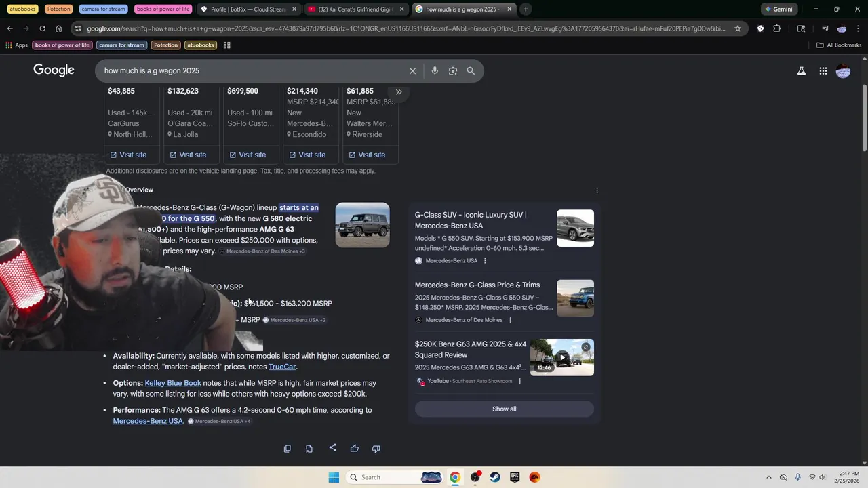Open the Google apps grid
The height and width of the screenshot is (488, 868).
pos(823,70)
